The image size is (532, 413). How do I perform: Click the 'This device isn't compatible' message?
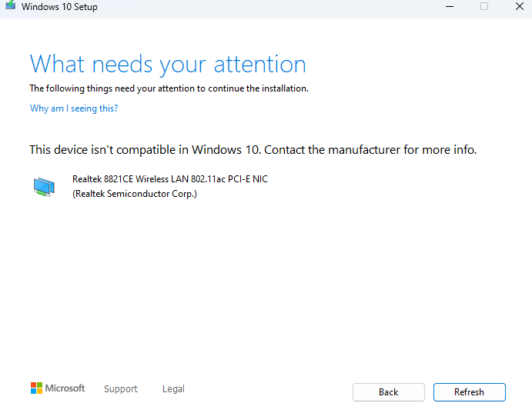click(253, 150)
